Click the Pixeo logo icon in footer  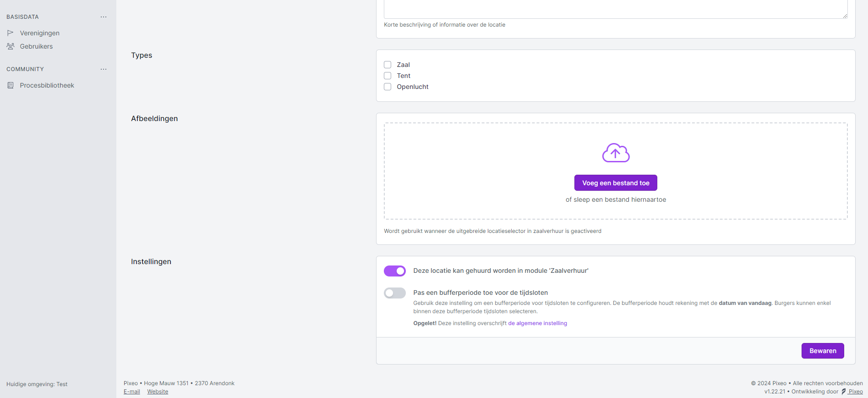(844, 392)
